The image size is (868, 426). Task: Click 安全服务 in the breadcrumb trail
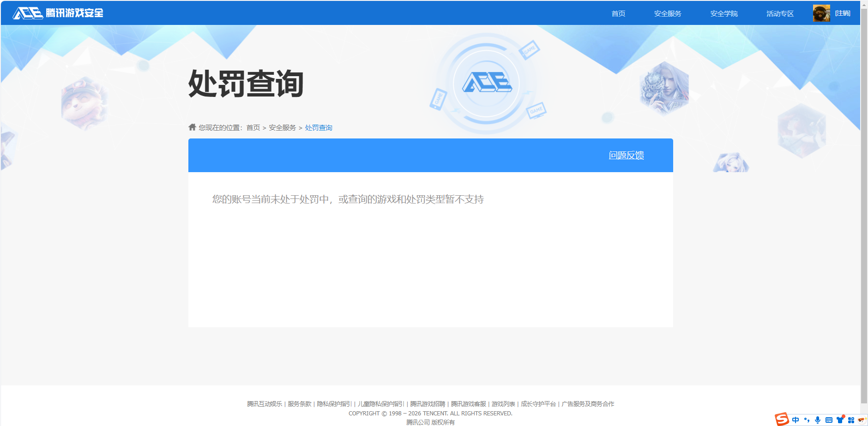(282, 127)
